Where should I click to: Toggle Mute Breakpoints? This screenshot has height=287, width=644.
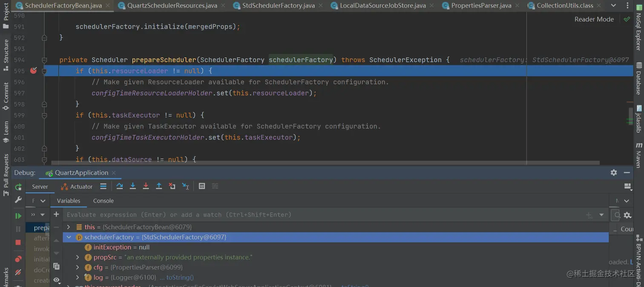point(18,272)
